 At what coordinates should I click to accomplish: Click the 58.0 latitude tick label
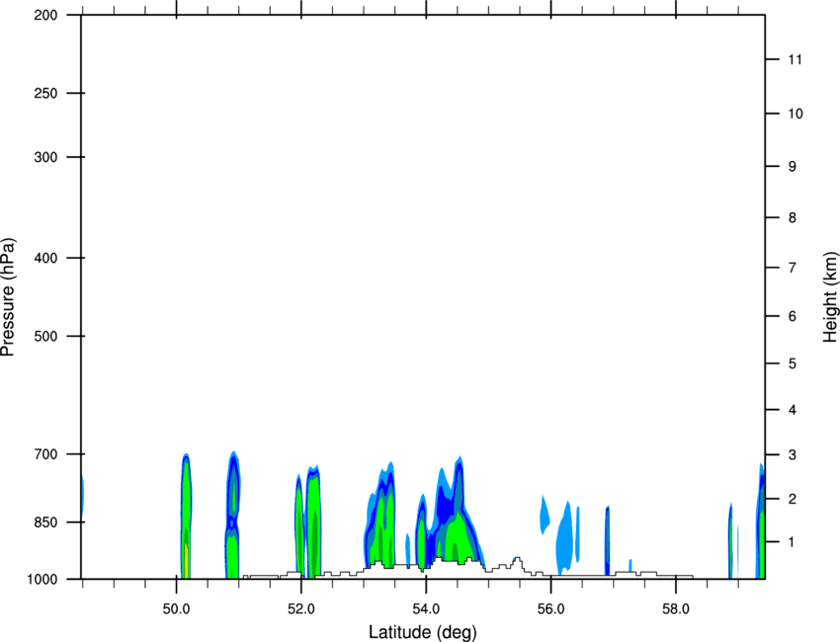(676, 608)
